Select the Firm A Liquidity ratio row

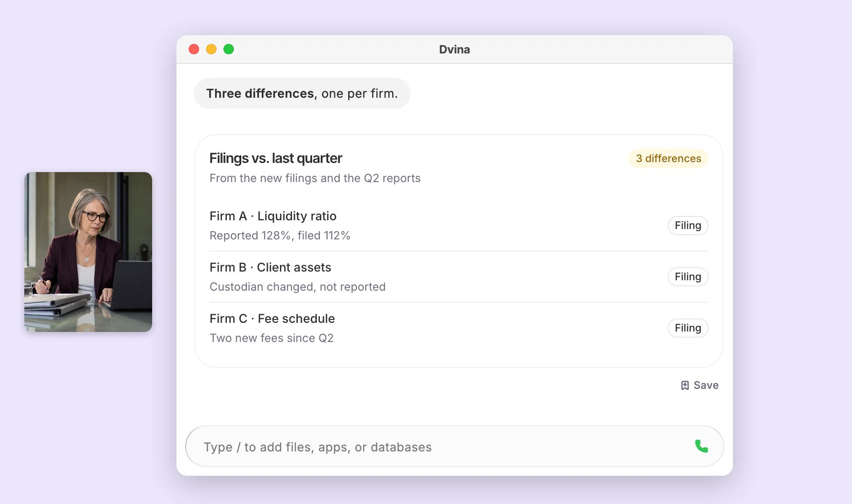(459, 225)
